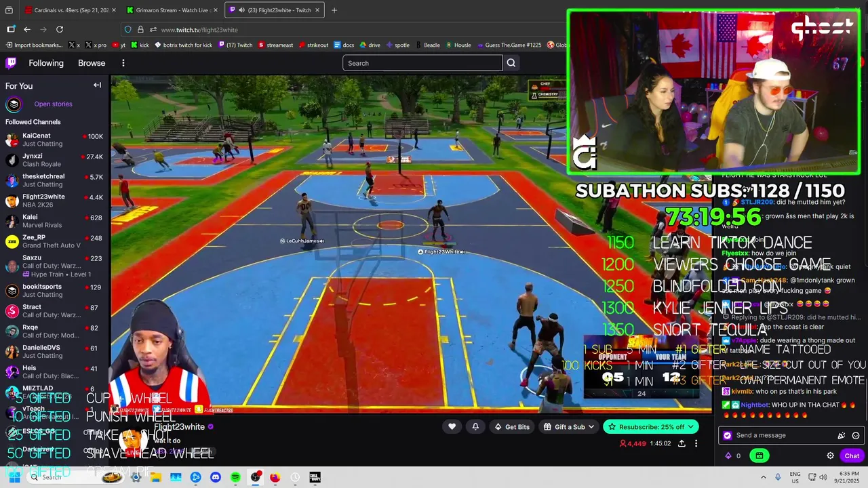Click the taskbar microphone indicator

(778, 477)
